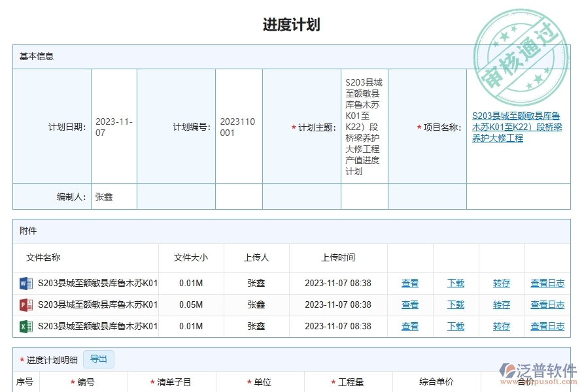Click the 审核通过 approval stamp
This screenshot has height=392, width=584.
520,46
